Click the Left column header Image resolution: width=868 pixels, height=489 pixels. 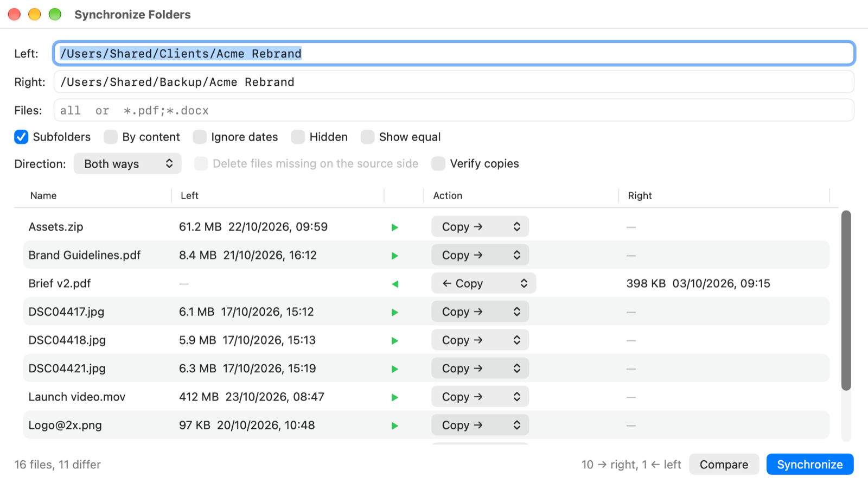189,195
